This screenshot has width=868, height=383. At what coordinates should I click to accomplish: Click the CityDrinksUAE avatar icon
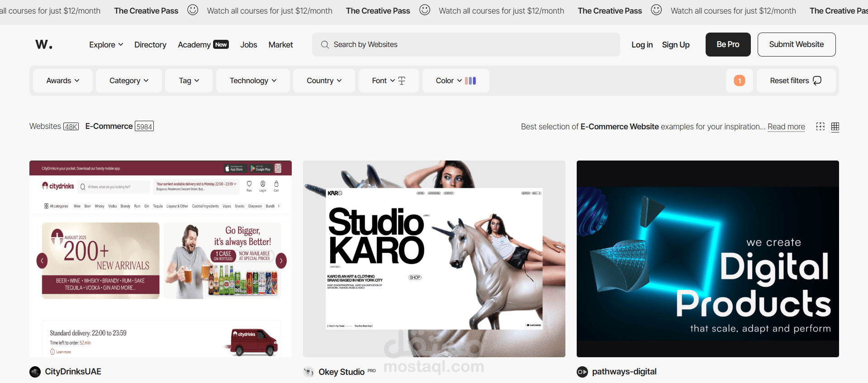tap(35, 372)
